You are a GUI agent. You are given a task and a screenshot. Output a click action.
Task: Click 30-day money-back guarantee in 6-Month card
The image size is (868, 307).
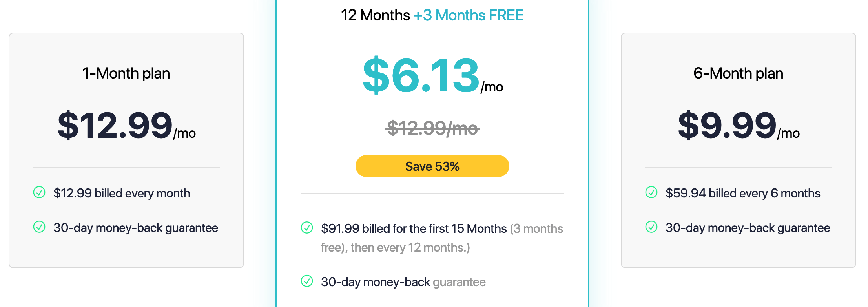(748, 228)
